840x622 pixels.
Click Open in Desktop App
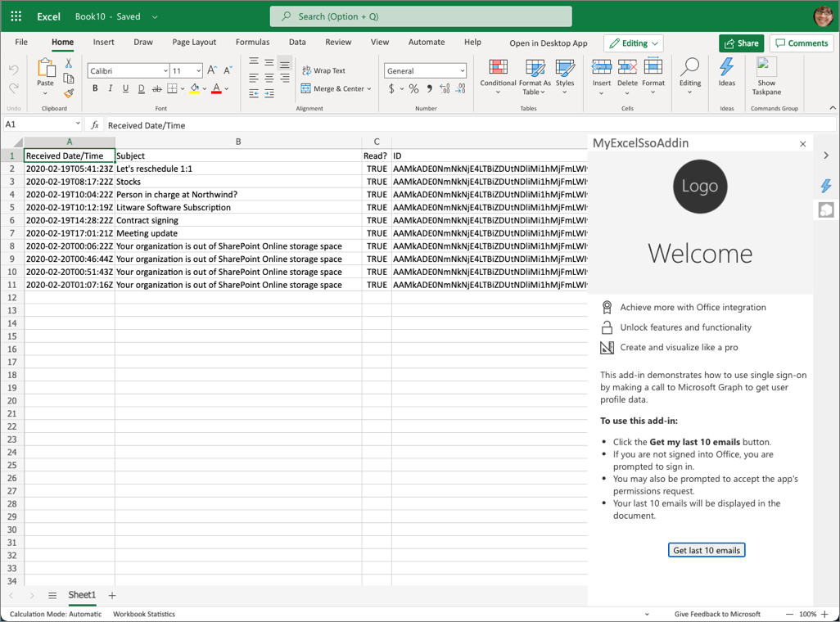pos(548,43)
